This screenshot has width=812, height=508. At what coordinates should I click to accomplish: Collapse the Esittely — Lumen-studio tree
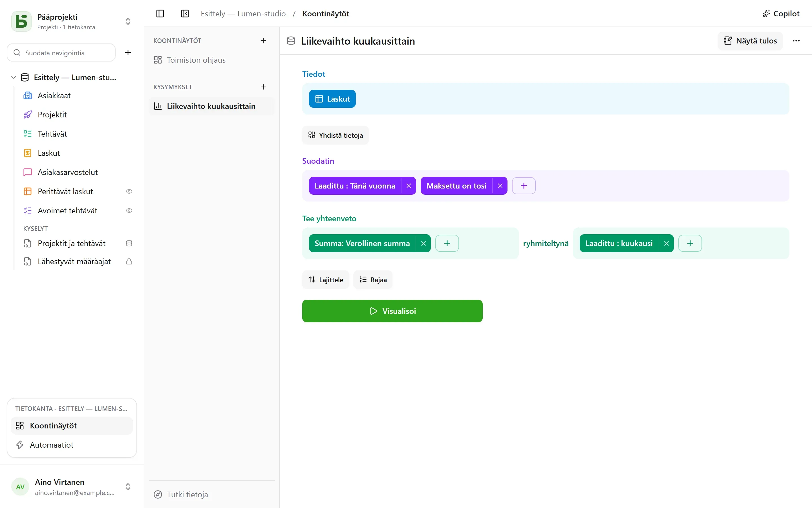coord(14,77)
